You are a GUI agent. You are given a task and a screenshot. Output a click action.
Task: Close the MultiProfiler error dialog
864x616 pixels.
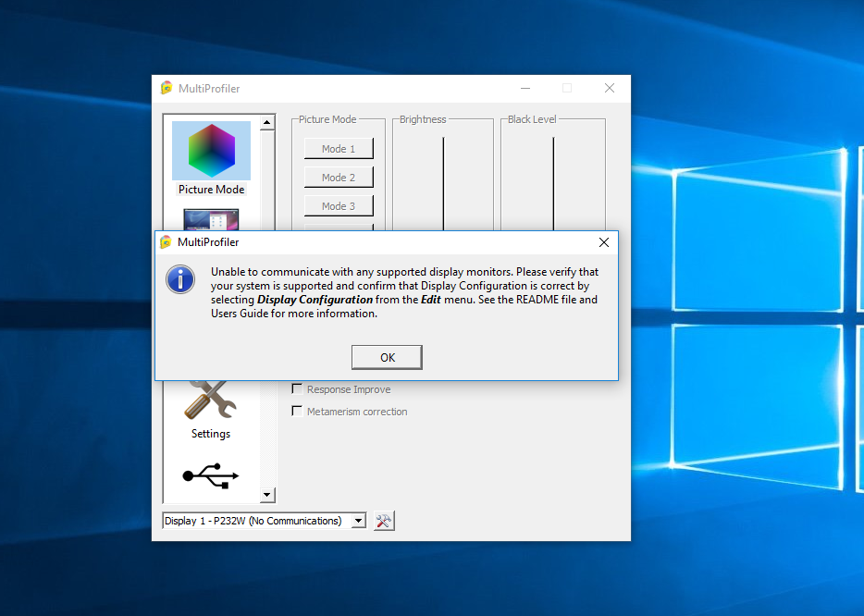604,242
